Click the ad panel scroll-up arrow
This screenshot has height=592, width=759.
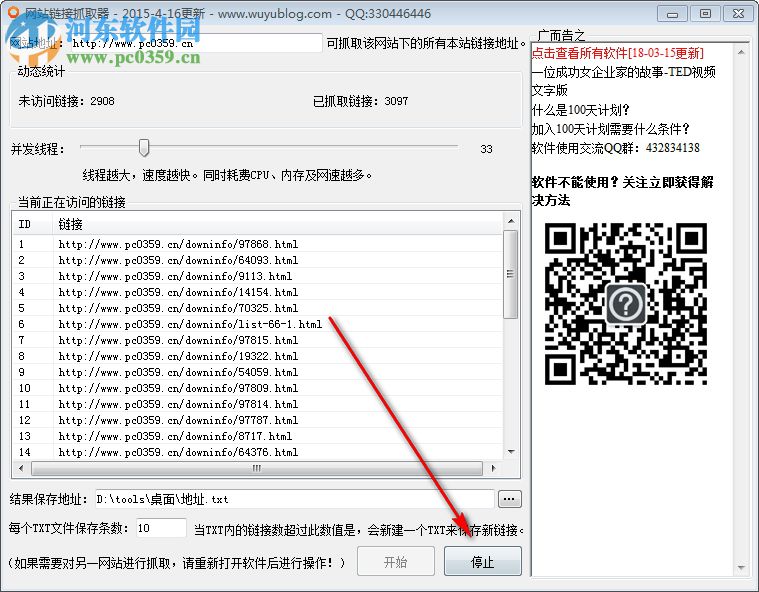(741, 52)
